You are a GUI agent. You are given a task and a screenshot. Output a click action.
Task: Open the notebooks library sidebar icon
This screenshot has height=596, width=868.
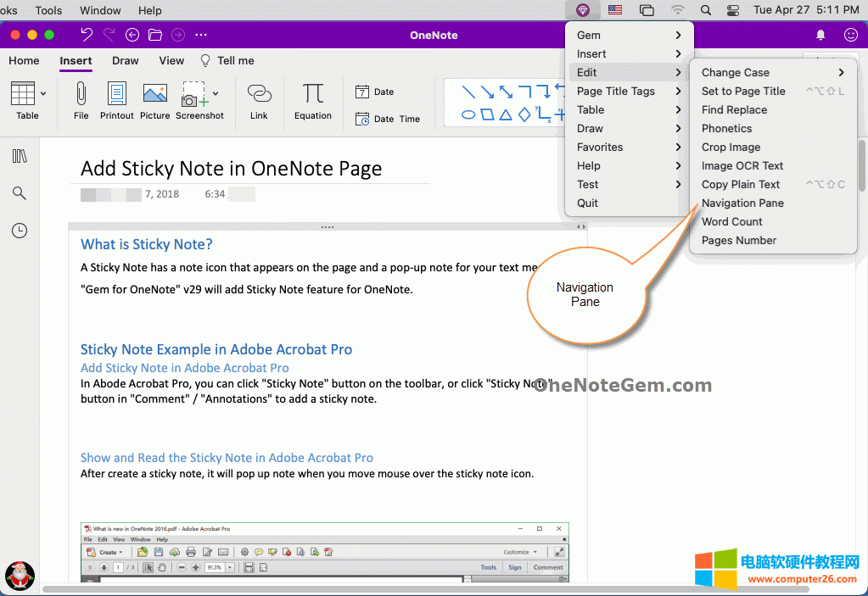pos(20,156)
